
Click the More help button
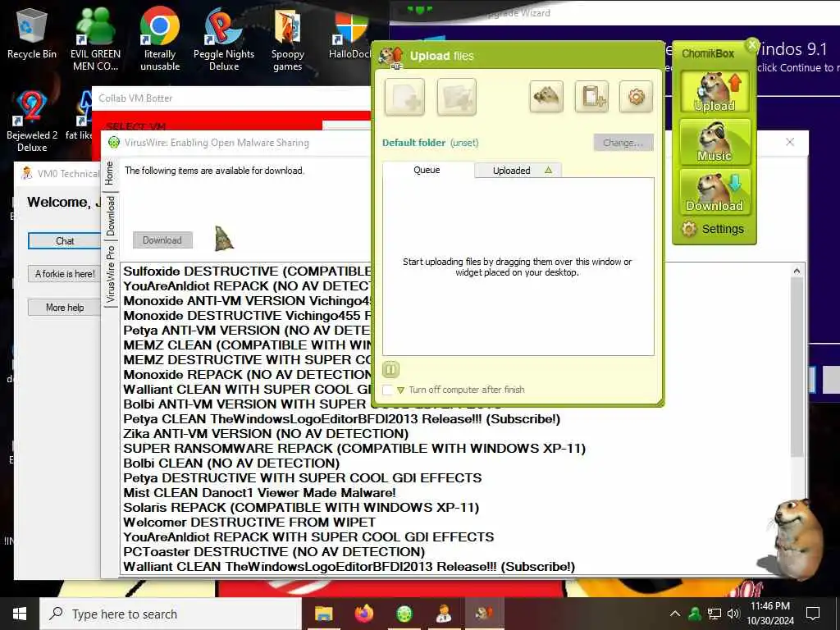tap(64, 308)
